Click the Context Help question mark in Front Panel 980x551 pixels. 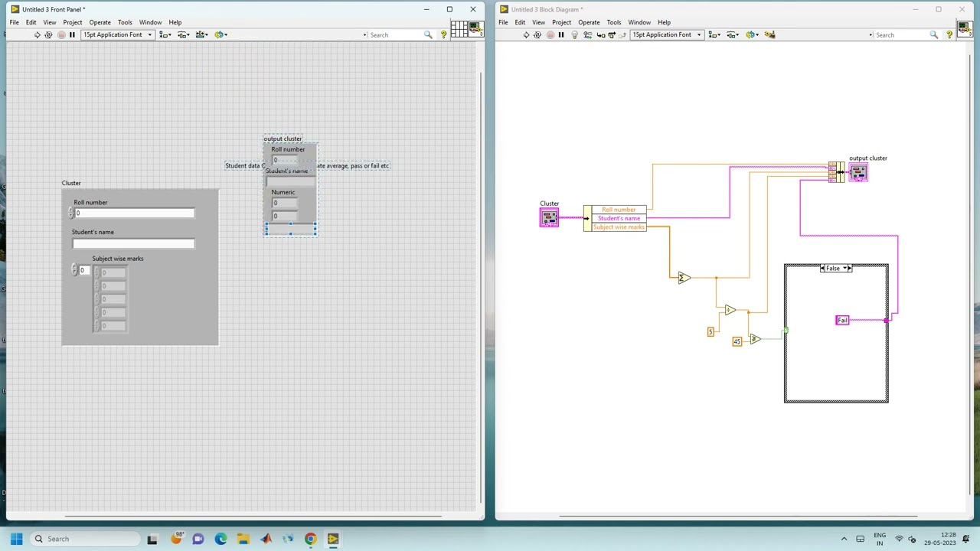443,34
